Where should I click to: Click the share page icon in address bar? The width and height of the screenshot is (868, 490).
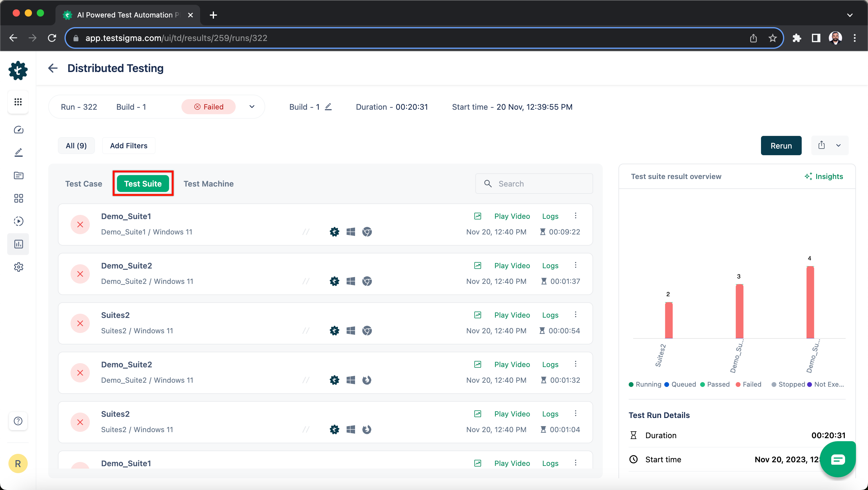753,38
